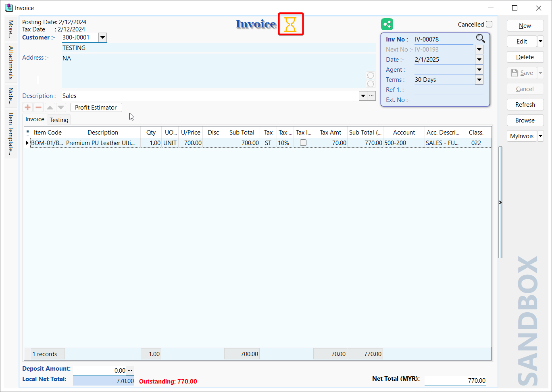Click the vertical scrollbar on the right

coord(500,201)
